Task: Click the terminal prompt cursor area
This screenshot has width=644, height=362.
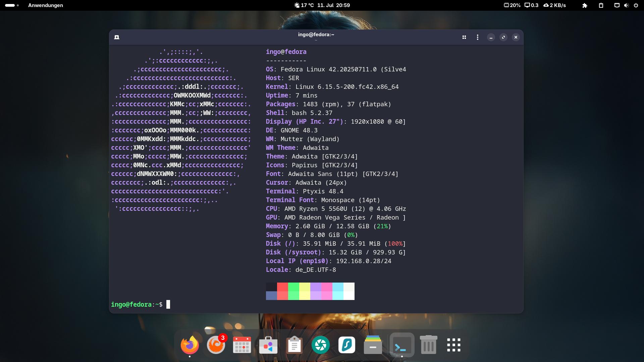Action: pyautogui.click(x=168, y=304)
